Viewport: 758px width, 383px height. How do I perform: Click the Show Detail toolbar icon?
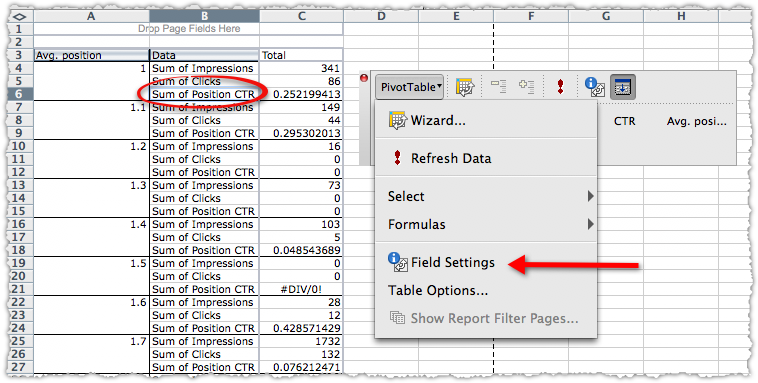[x=526, y=87]
